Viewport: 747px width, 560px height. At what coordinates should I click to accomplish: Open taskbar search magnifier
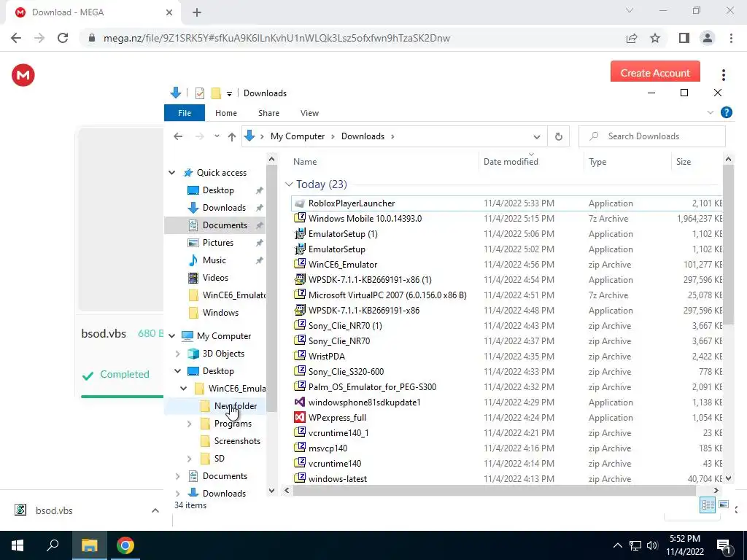53,545
